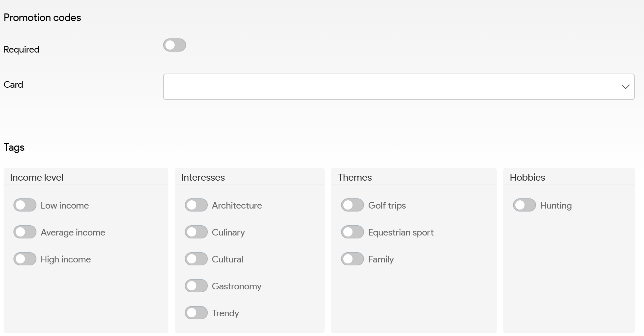
Task: Click the Income level group header
Action: (37, 177)
